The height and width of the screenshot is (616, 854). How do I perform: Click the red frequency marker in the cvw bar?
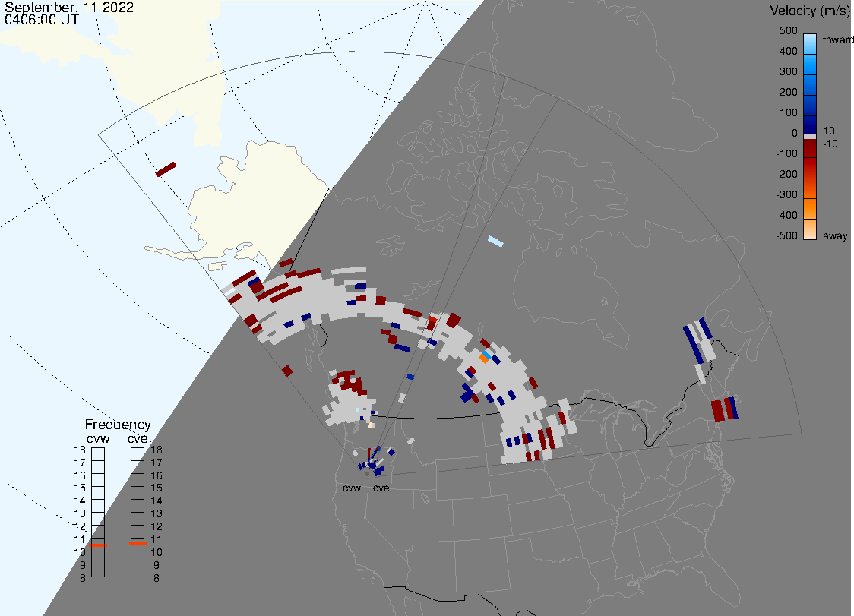98,545
